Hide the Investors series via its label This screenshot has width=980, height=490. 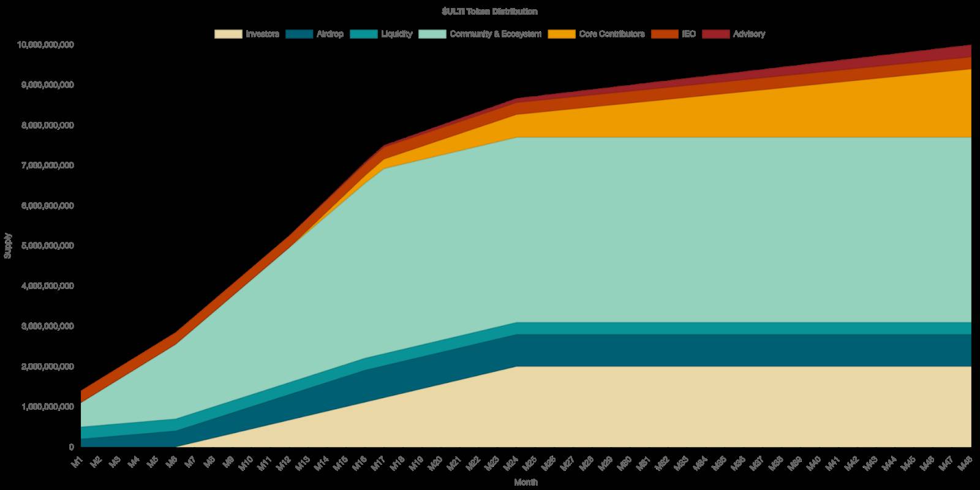pyautogui.click(x=262, y=34)
